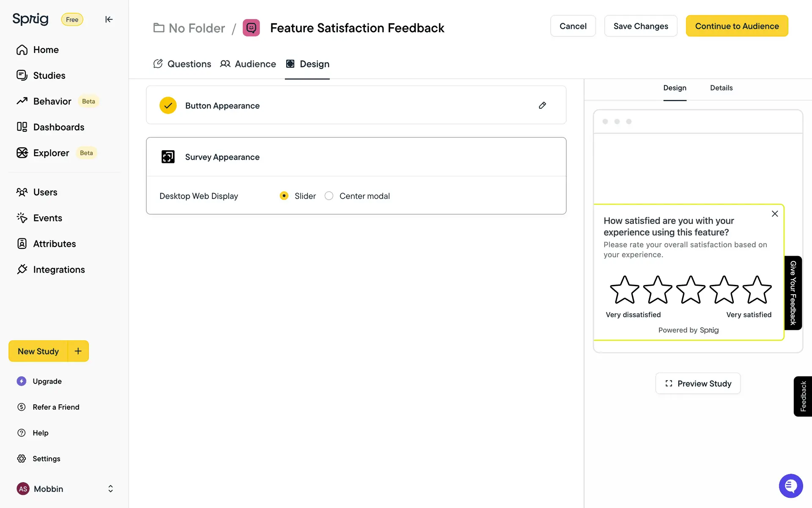
Task: Go to Integrations plug icon
Action: 22,269
